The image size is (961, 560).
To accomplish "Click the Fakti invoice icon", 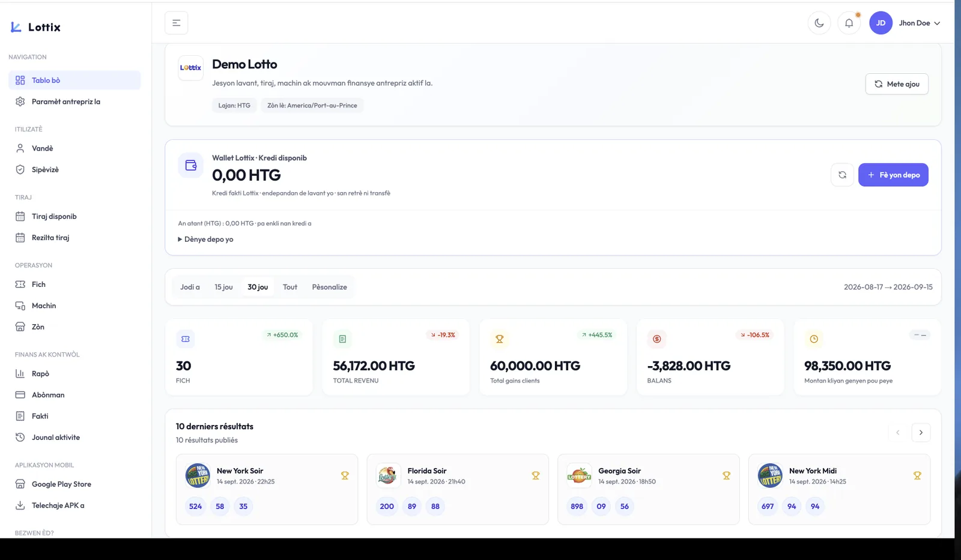I will click(x=20, y=416).
